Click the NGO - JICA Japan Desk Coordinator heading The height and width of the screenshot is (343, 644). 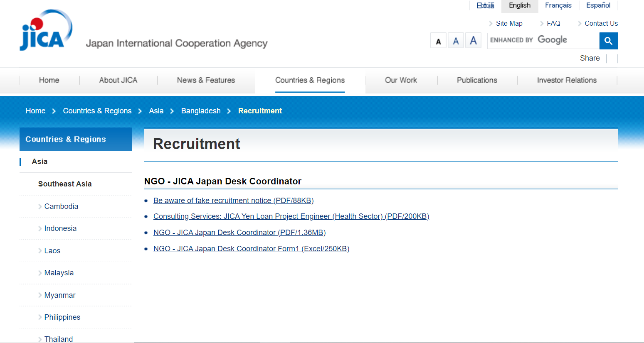click(223, 181)
